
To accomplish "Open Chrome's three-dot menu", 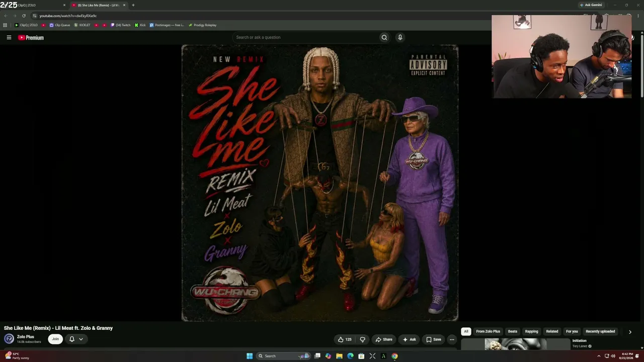I will pos(639,16).
